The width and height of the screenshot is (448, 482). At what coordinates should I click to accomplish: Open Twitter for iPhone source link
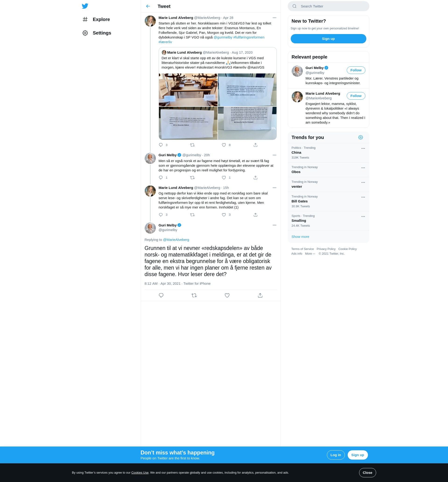point(197,284)
